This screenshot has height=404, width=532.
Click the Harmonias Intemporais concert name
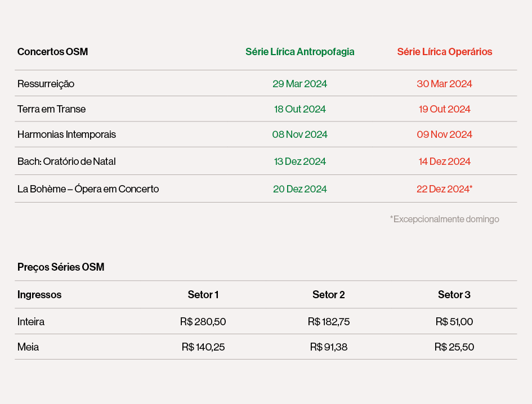click(x=66, y=134)
